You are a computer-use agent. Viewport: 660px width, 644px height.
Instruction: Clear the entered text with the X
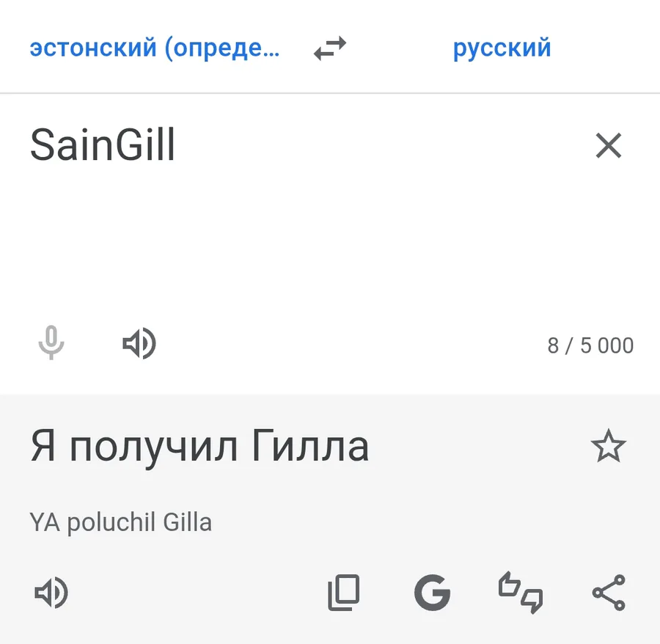pos(608,146)
